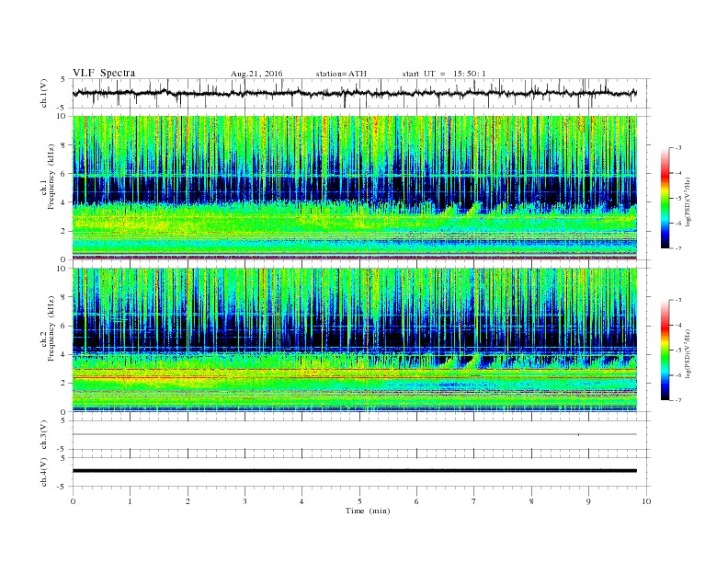Viewport: 728px width, 563px height.
Task: Click the "-7" label on ch.2 colorbar
Action: tap(677, 400)
